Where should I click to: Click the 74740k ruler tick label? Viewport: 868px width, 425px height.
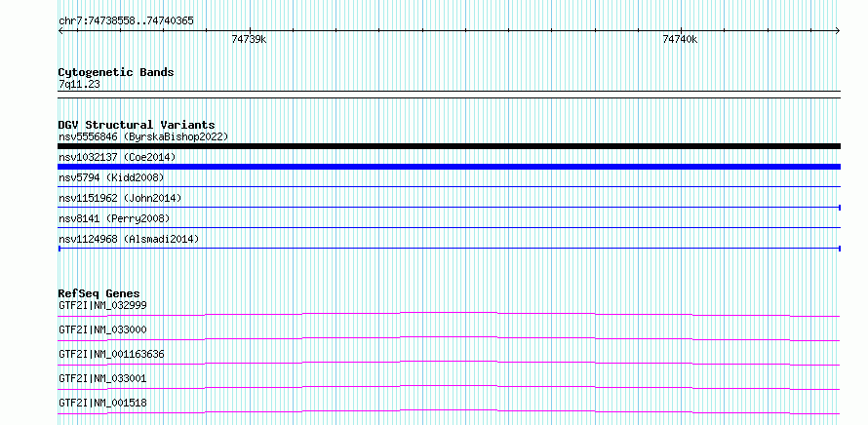click(x=680, y=39)
